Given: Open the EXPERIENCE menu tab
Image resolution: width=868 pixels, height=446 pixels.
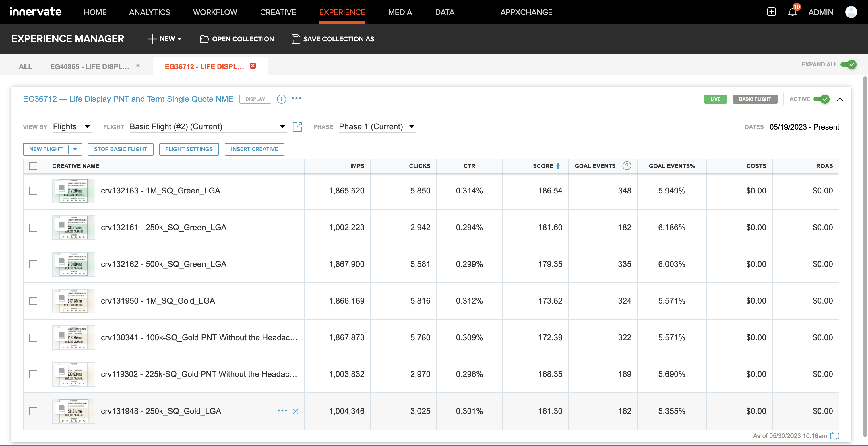Looking at the screenshot, I should (342, 12).
